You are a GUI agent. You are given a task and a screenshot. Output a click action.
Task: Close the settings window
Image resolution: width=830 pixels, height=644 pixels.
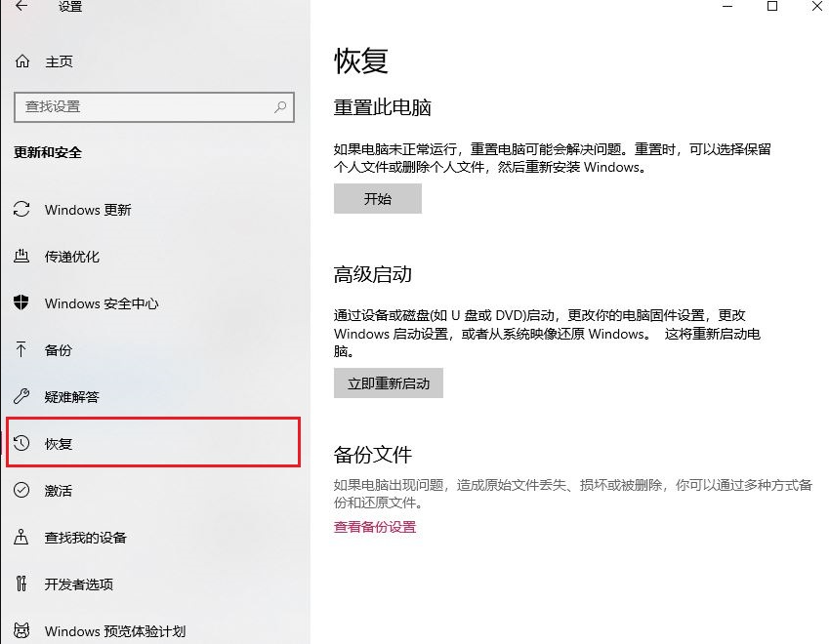coord(816,7)
